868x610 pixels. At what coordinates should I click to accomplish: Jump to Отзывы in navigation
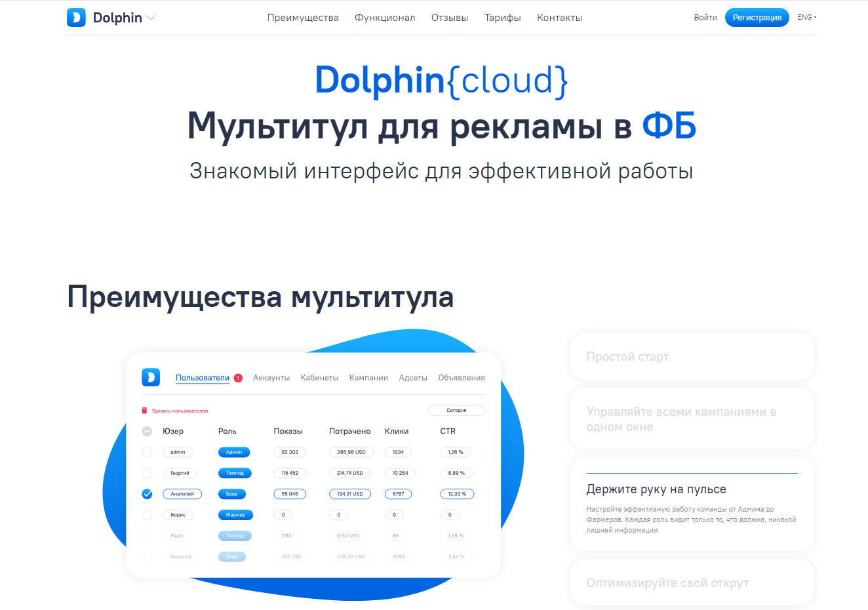[x=450, y=18]
